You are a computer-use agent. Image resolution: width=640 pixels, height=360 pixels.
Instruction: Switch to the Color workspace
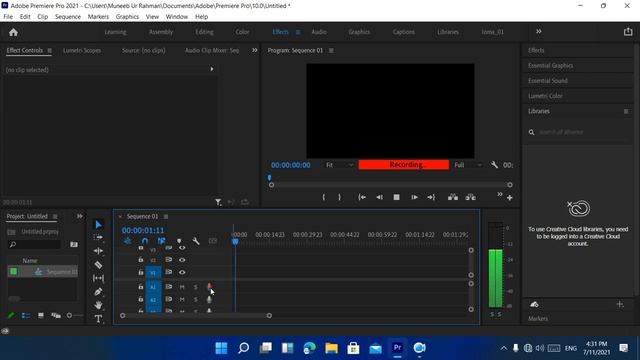[242, 32]
